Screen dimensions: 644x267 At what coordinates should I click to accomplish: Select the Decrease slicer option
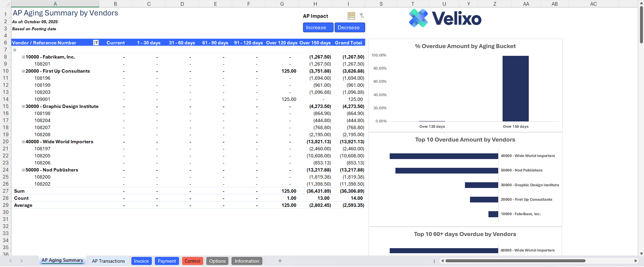(x=350, y=28)
